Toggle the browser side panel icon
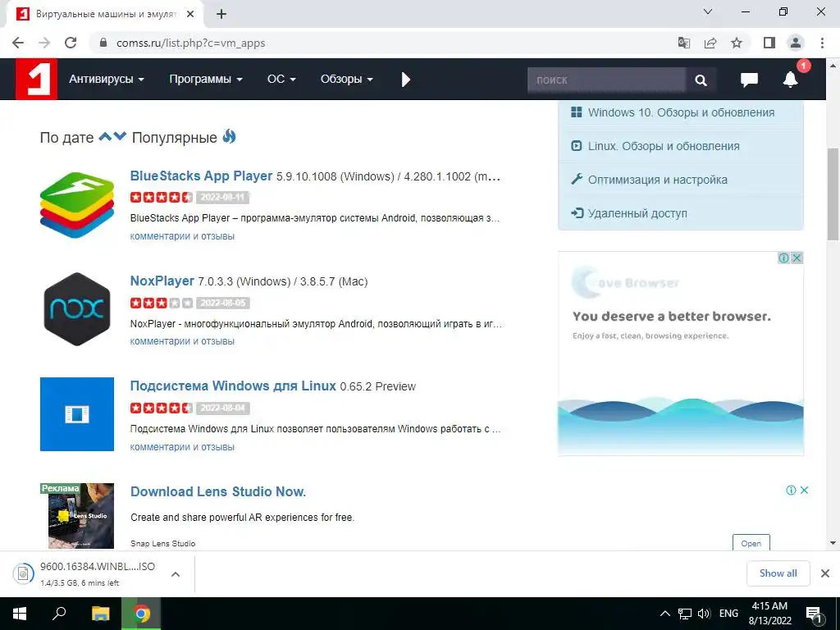Image resolution: width=840 pixels, height=630 pixels. point(769,43)
